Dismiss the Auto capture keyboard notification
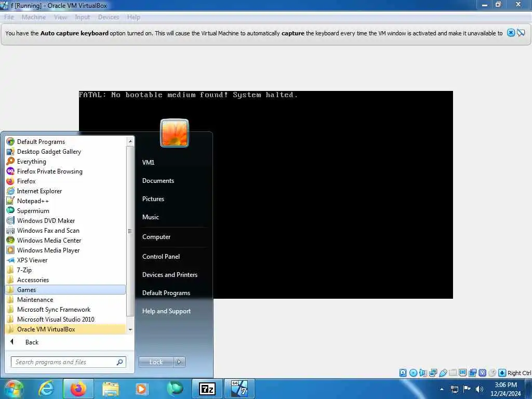 [x=511, y=33]
